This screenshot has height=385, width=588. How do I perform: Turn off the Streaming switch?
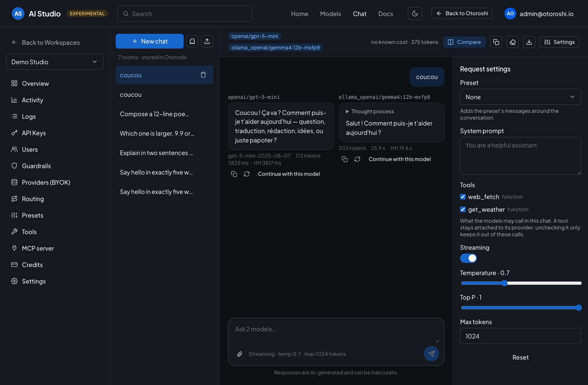pos(469,258)
